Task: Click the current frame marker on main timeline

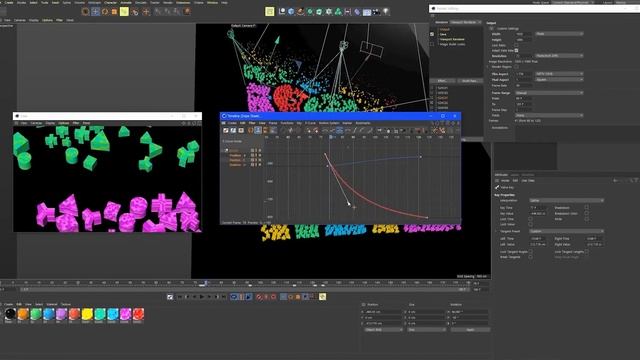Action: (x=206, y=282)
